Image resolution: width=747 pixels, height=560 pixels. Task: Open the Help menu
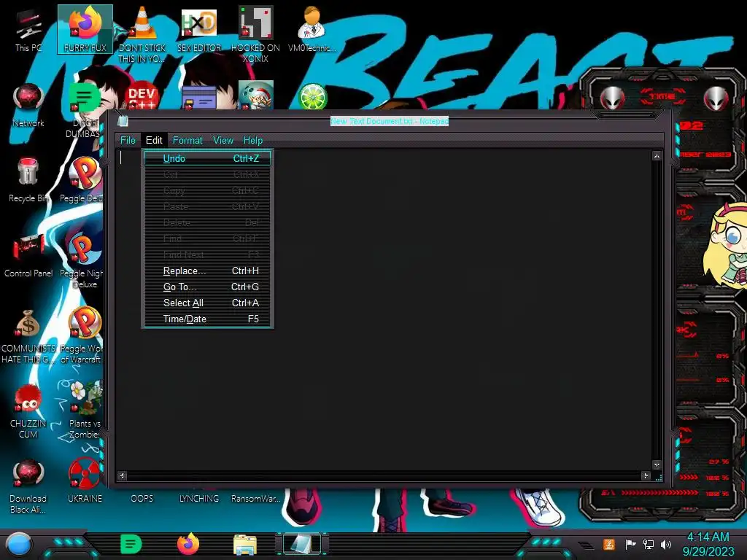[253, 140]
